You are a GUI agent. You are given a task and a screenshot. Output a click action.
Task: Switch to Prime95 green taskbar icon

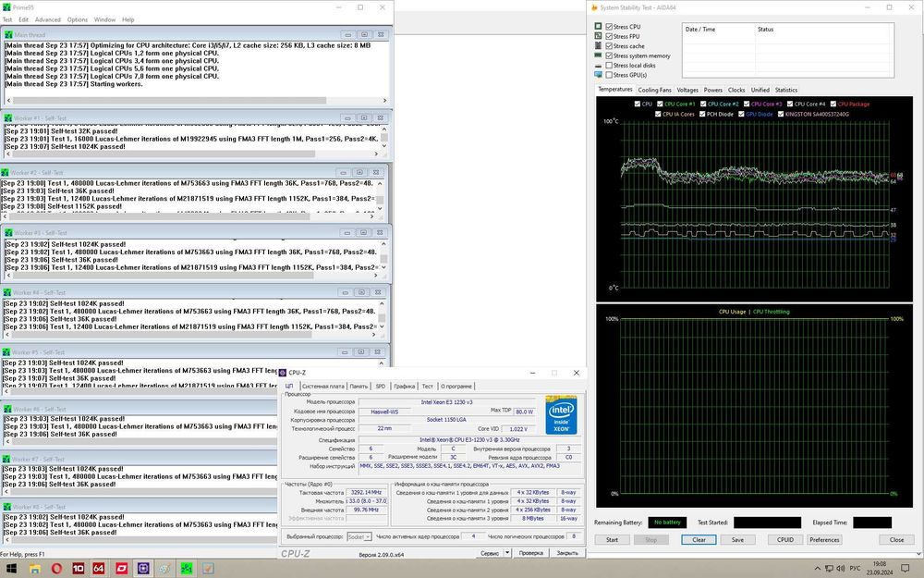[187, 569]
